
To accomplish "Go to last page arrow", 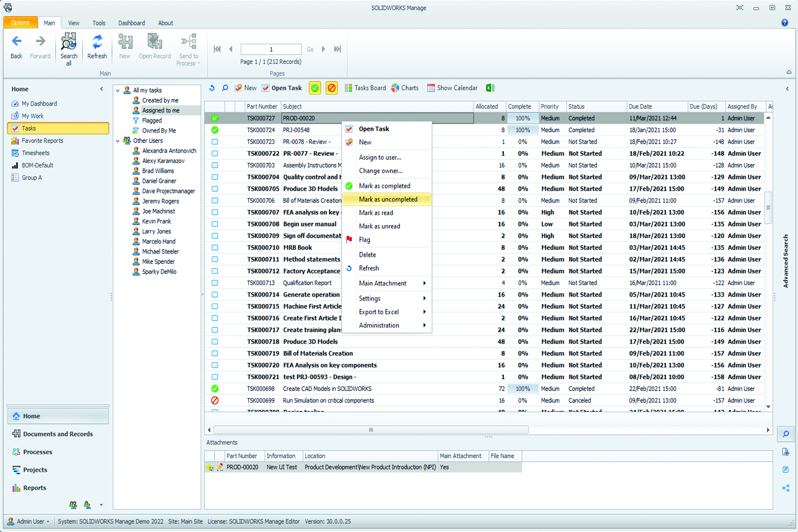I will (337, 49).
